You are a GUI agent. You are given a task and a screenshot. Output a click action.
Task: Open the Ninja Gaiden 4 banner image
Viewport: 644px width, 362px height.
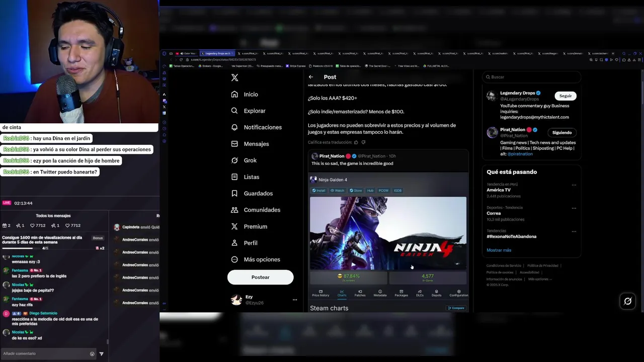click(388, 233)
